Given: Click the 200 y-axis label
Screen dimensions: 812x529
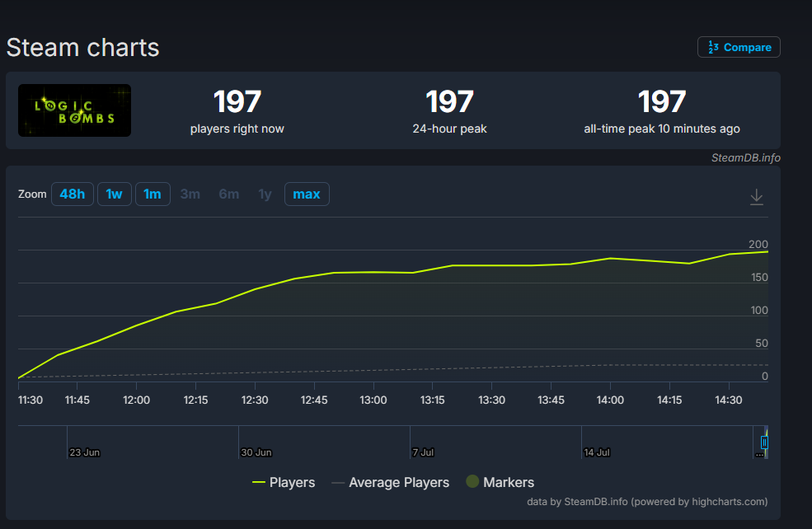Looking at the screenshot, I should click(758, 245).
